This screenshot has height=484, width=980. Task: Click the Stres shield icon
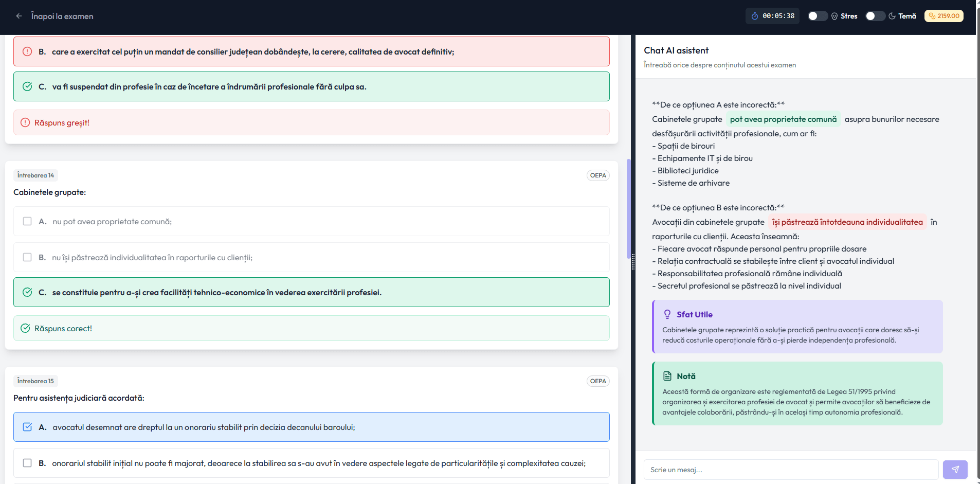(834, 16)
